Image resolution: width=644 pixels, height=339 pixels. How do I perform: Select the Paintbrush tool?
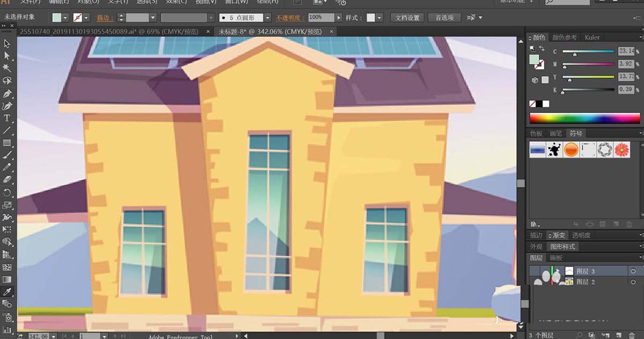click(7, 155)
